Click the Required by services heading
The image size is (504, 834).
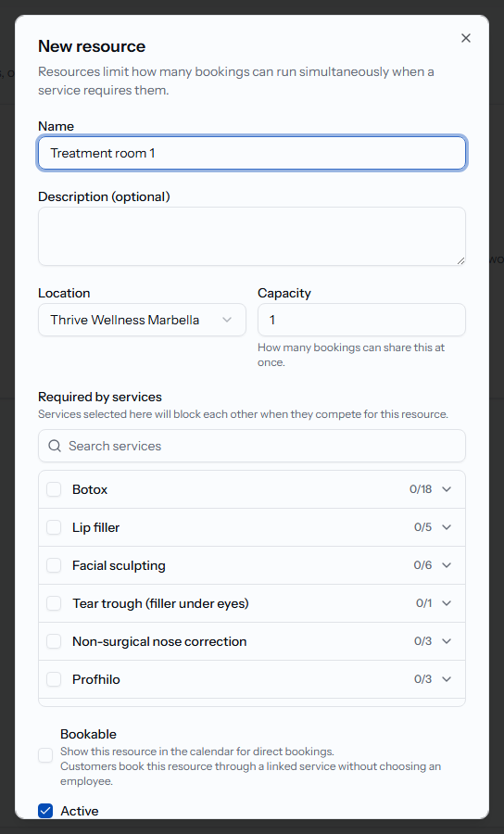coord(100,397)
